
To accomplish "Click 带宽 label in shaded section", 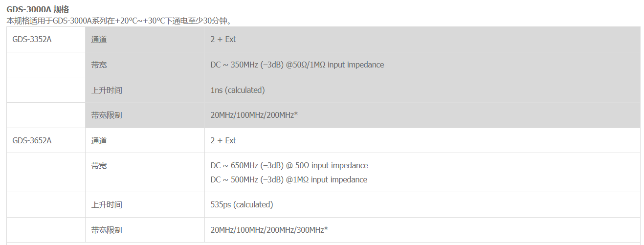I will (x=99, y=65).
